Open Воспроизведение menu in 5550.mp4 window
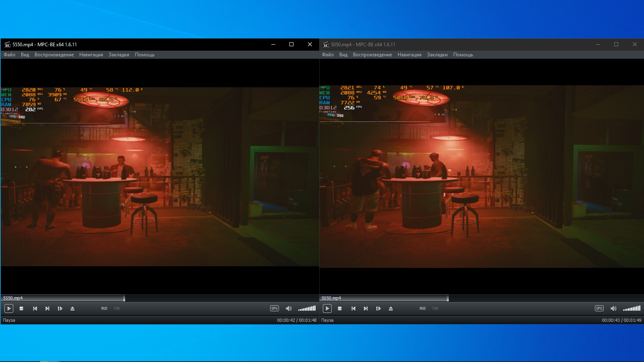The image size is (644, 362). click(54, 55)
